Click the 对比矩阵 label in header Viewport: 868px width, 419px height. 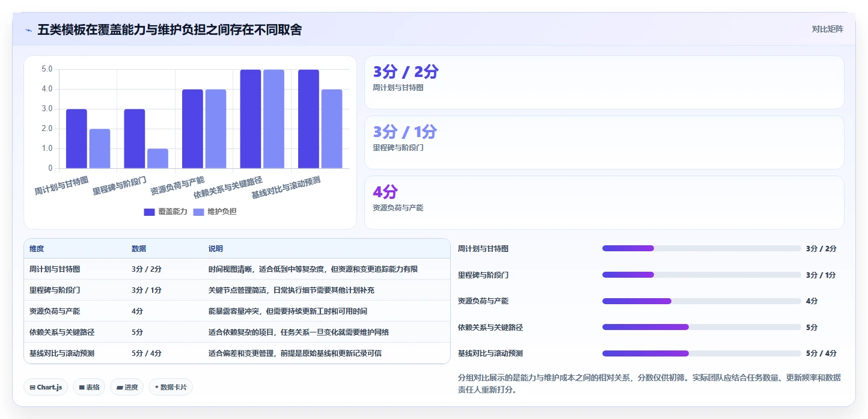[x=827, y=29]
